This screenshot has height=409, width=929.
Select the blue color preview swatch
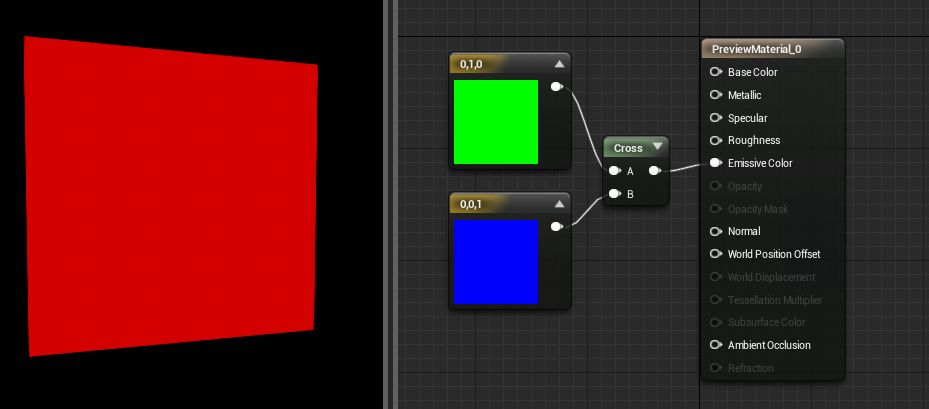coord(496,262)
